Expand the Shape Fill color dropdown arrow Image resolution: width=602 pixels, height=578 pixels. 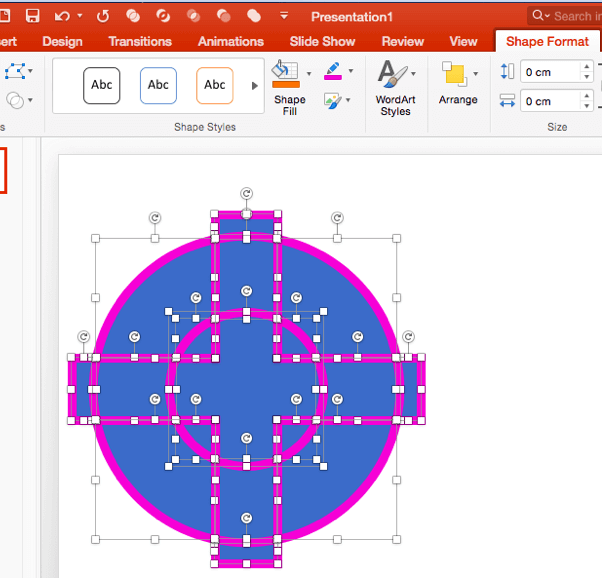pos(309,74)
